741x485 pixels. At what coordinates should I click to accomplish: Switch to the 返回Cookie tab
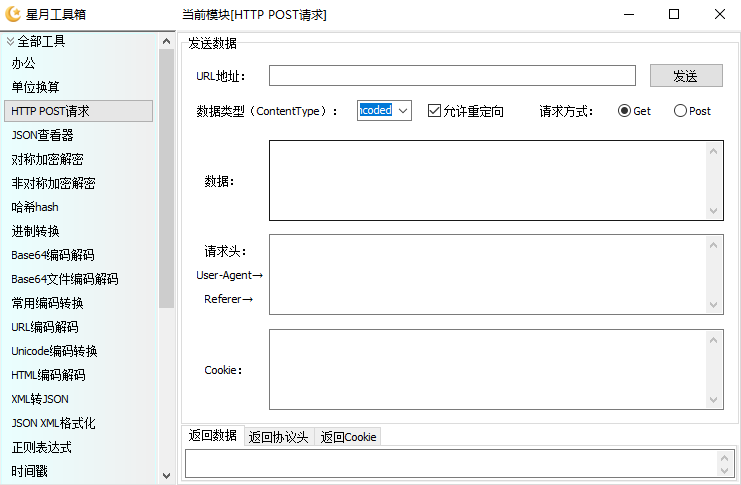(x=348, y=437)
